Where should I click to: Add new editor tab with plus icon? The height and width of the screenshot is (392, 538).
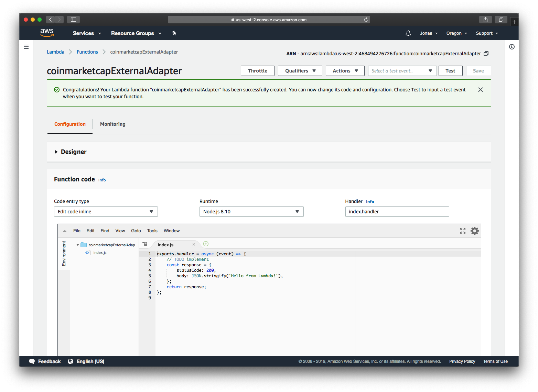tap(206, 244)
